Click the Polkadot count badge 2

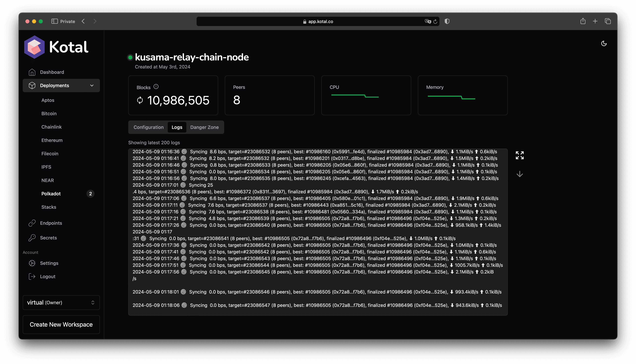(91, 194)
